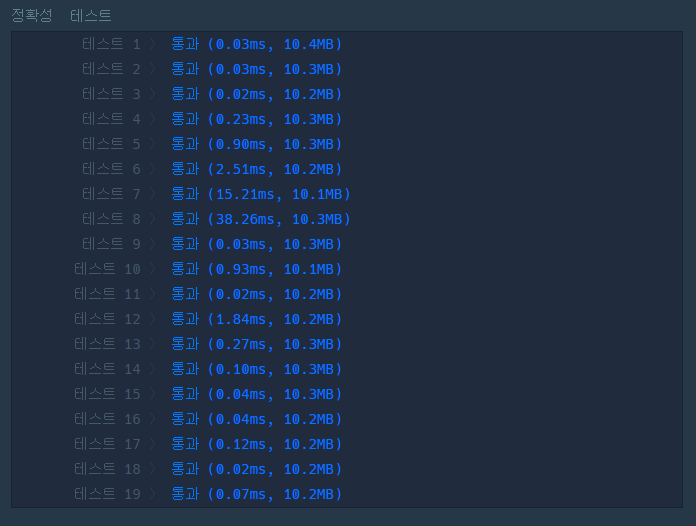Image resolution: width=696 pixels, height=526 pixels.
Task: Click result 통과 (0.10ms, 10.3MB)
Action: click(x=257, y=369)
